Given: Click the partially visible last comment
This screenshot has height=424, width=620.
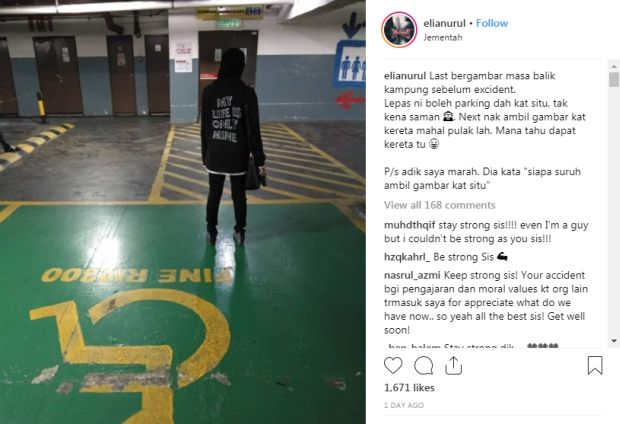Looking at the screenshot, I should click(x=471, y=346).
